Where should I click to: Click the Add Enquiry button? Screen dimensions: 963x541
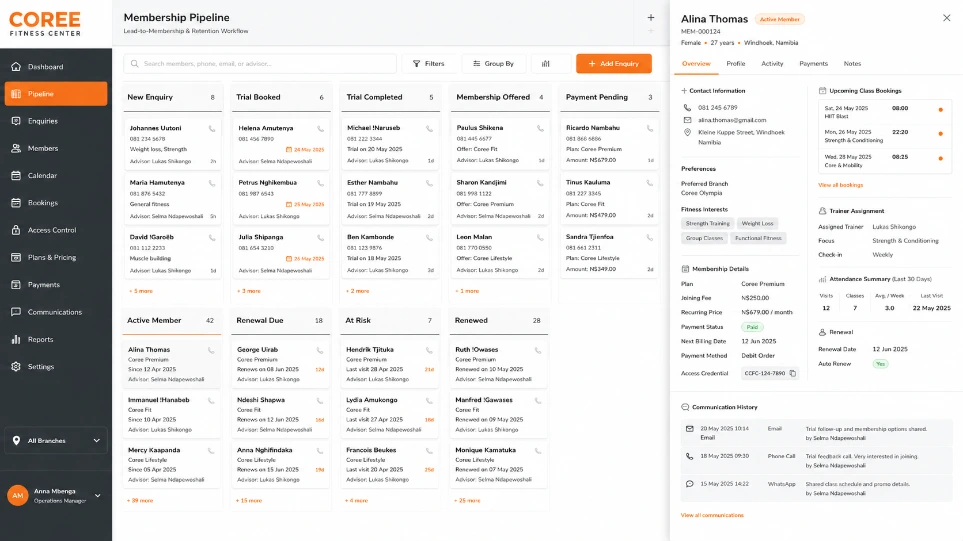click(614, 63)
